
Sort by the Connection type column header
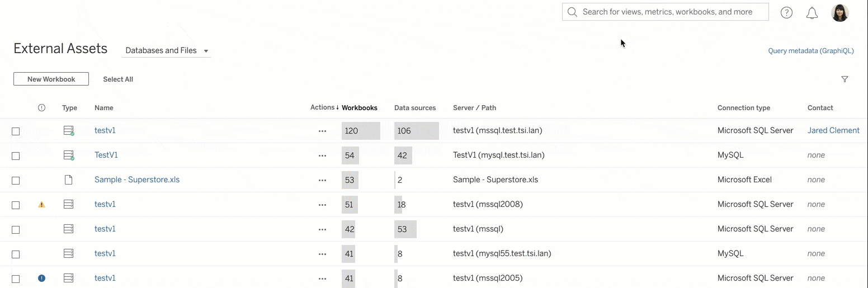743,108
